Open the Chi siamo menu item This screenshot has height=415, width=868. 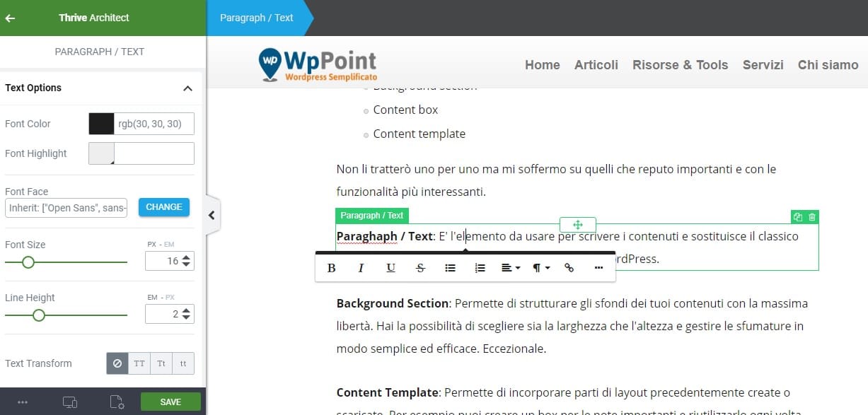(x=828, y=65)
